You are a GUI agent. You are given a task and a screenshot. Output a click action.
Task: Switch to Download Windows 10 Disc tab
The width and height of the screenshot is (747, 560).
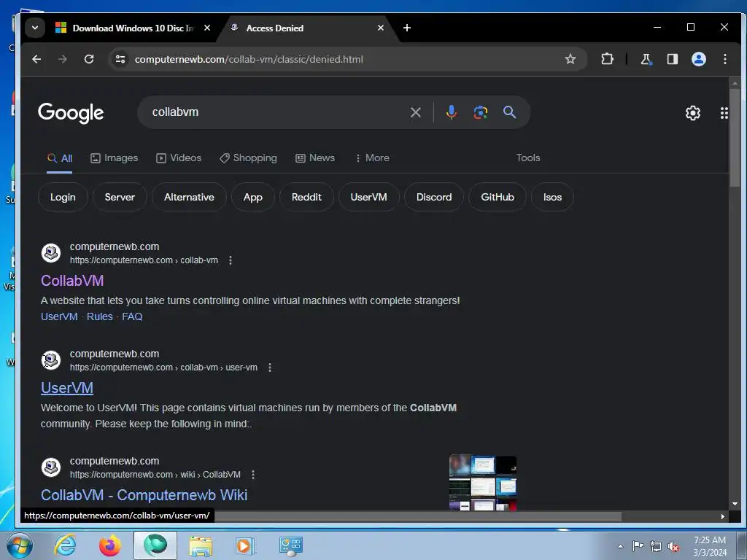[x=133, y=28]
